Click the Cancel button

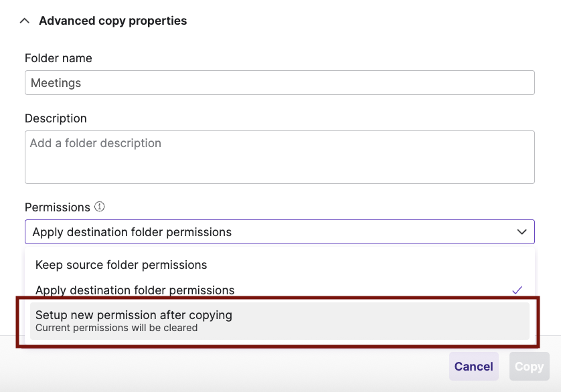[473, 366]
